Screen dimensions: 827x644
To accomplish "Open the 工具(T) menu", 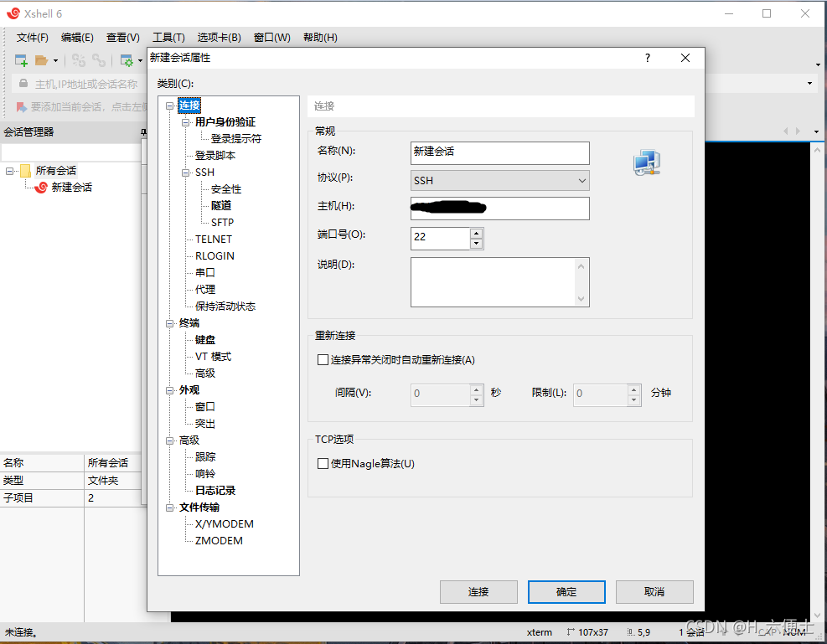I will [x=168, y=38].
